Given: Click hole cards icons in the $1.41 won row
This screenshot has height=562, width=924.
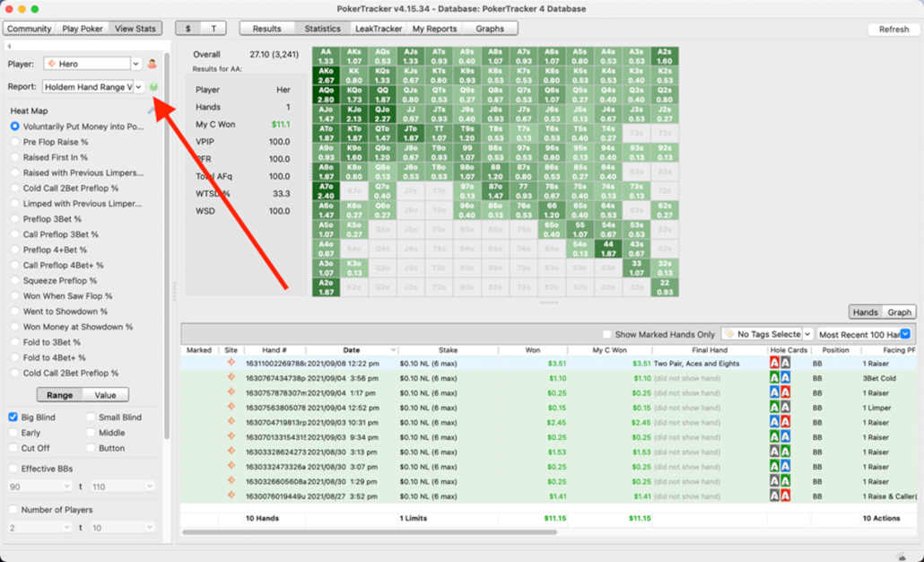Looking at the screenshot, I should pyautogui.click(x=780, y=496).
